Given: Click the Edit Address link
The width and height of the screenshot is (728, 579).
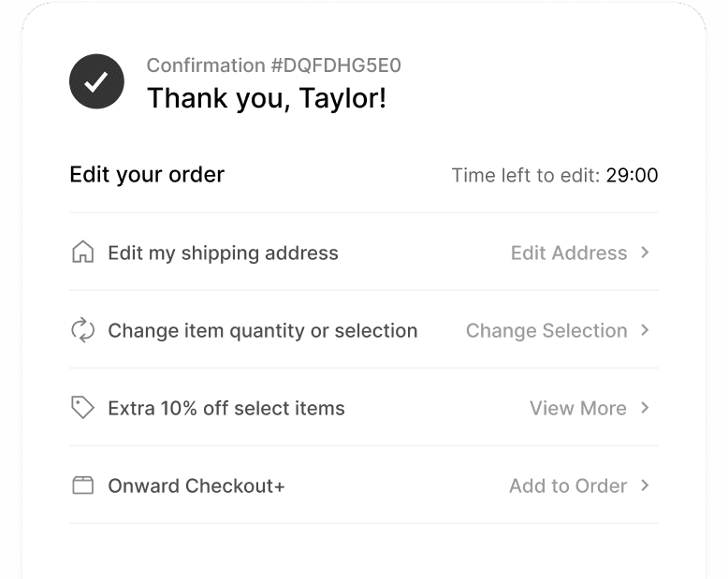Looking at the screenshot, I should pos(568,253).
